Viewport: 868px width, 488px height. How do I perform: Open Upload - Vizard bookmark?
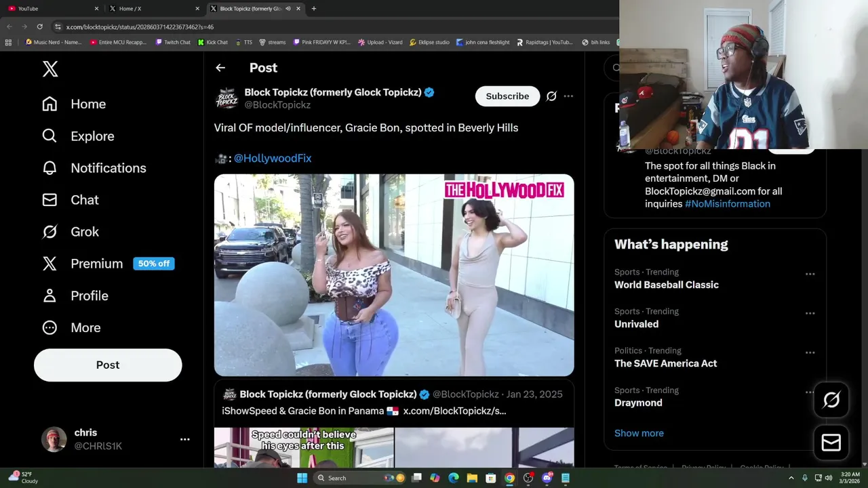380,42
